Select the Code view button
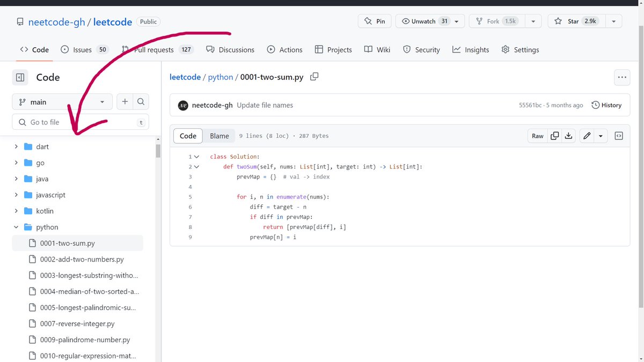Viewport: 644px width, 362px height. tap(188, 136)
